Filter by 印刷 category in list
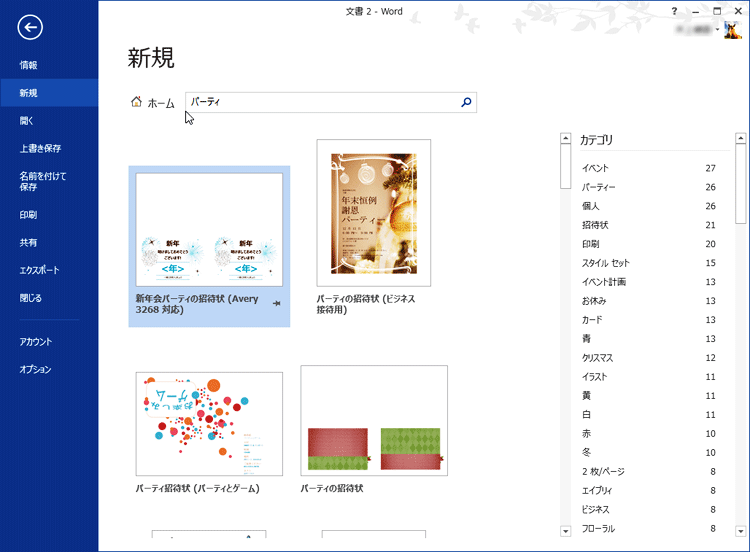This screenshot has height=552, width=750. click(x=649, y=244)
